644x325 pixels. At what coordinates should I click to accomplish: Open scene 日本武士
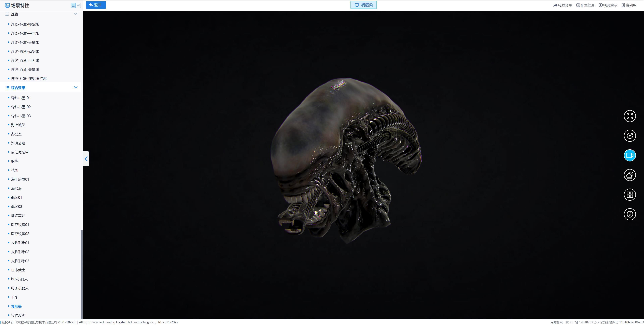pos(18,270)
